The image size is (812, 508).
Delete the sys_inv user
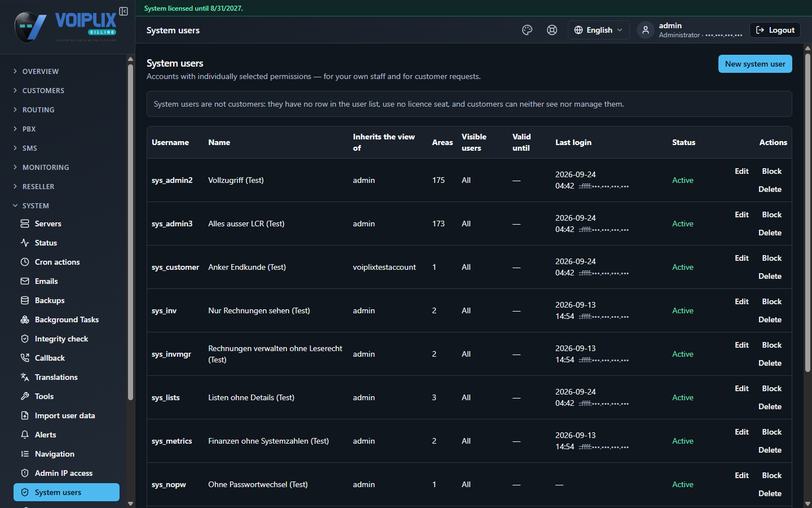pos(770,319)
